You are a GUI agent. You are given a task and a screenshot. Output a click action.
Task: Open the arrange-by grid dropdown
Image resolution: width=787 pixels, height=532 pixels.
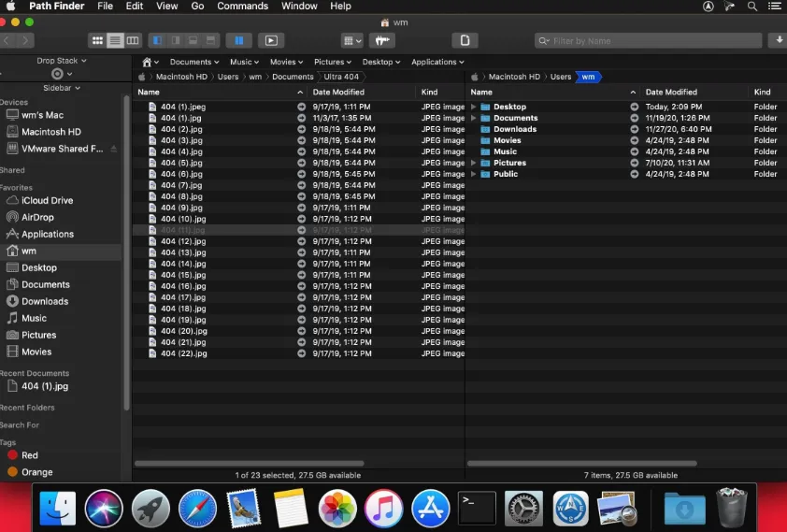[x=351, y=40]
